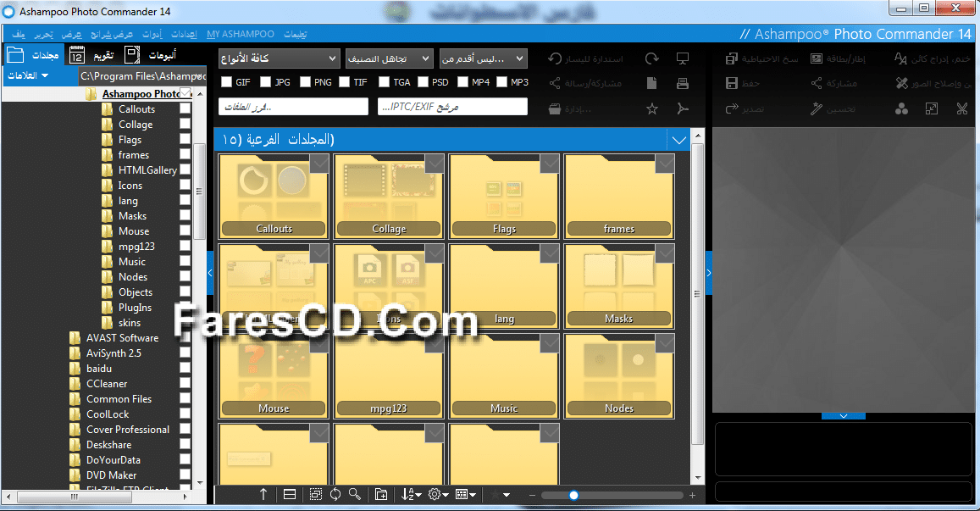Click the magnifier search icon in bottom toolbar
Viewport: 980px width, 511px height.
(x=355, y=494)
